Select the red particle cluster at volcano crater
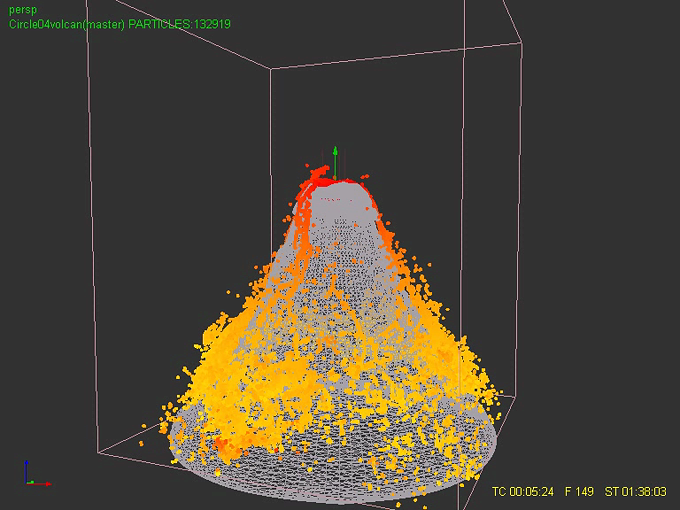This screenshot has width=680, height=510. [x=318, y=179]
